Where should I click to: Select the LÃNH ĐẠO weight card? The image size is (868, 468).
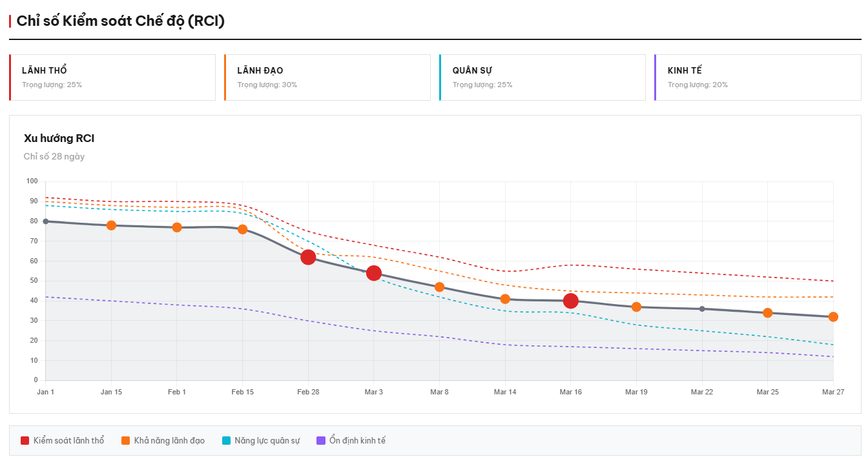[327, 77]
